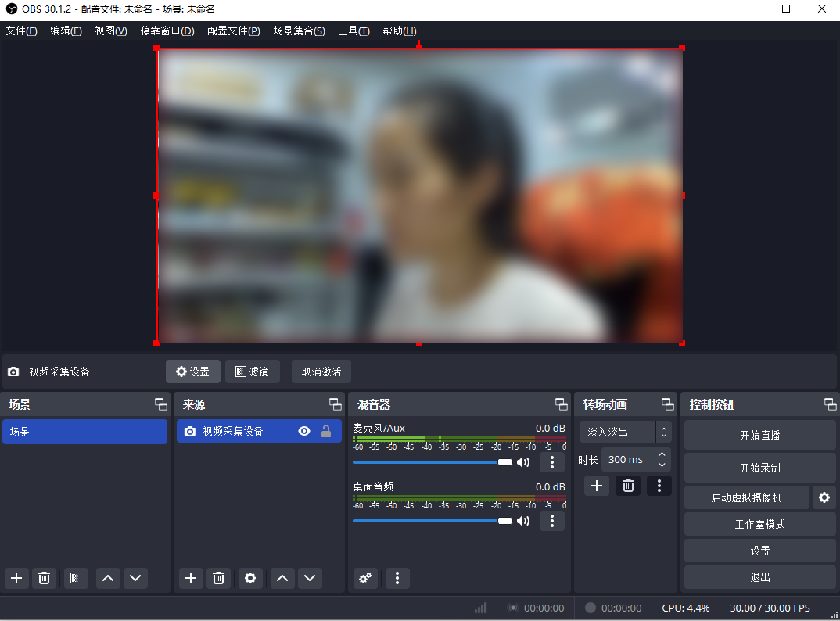Open the 工具 menu
The height and width of the screenshot is (621, 840).
354,31
